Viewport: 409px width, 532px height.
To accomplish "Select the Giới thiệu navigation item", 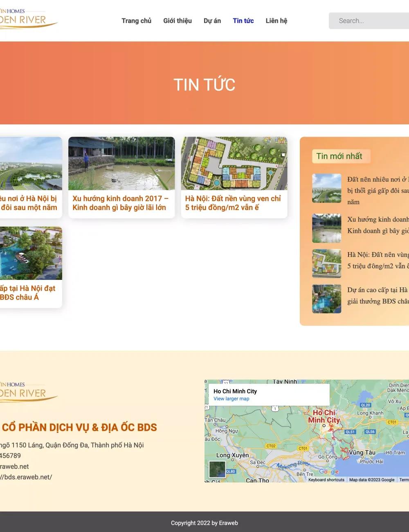I will pos(178,20).
